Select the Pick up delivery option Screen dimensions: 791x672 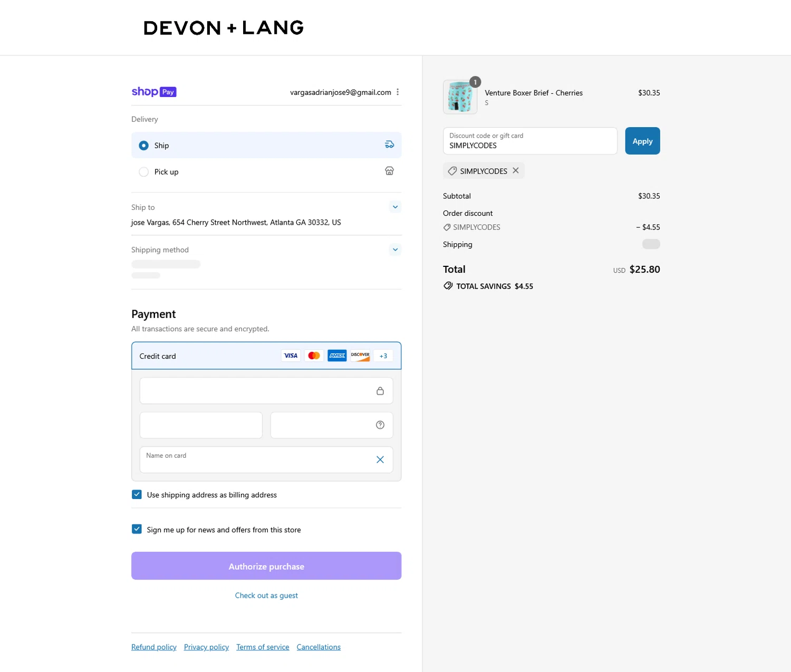pyautogui.click(x=266, y=171)
